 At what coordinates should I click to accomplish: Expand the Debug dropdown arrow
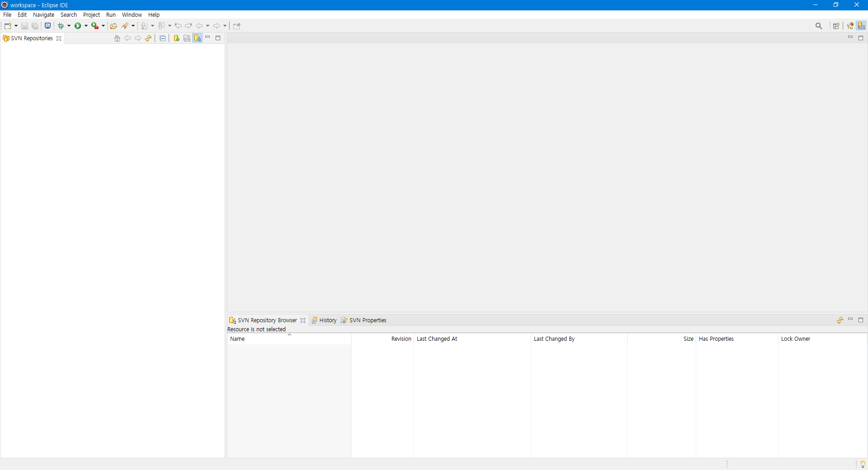[69, 26]
